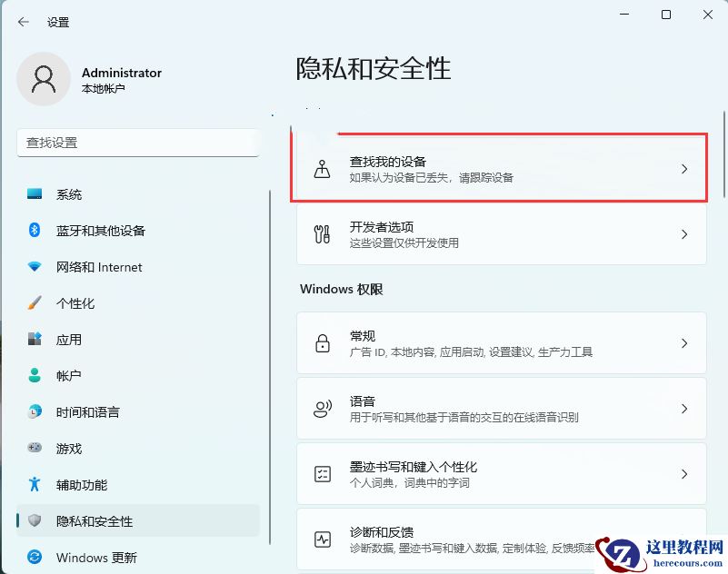Open 蓝牙和其他设备 via its Bluetooth icon
This screenshot has width=728, height=574.
coord(36,231)
